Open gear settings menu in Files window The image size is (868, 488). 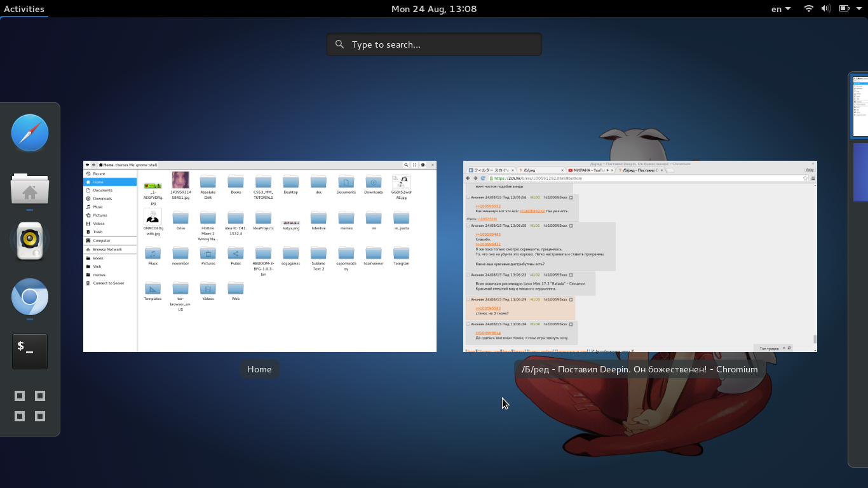pos(423,165)
